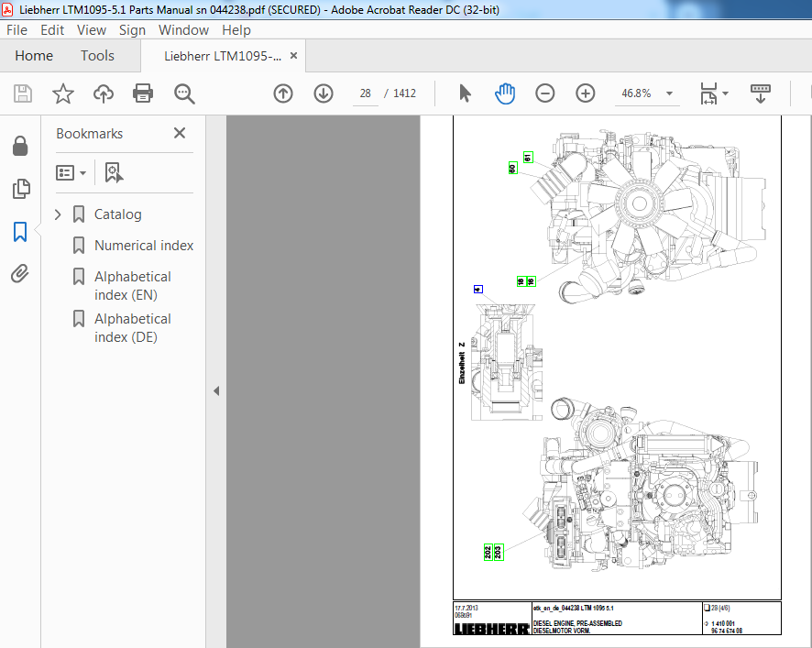This screenshot has width=812, height=648.
Task: Go to previous page arrow
Action: click(283, 93)
